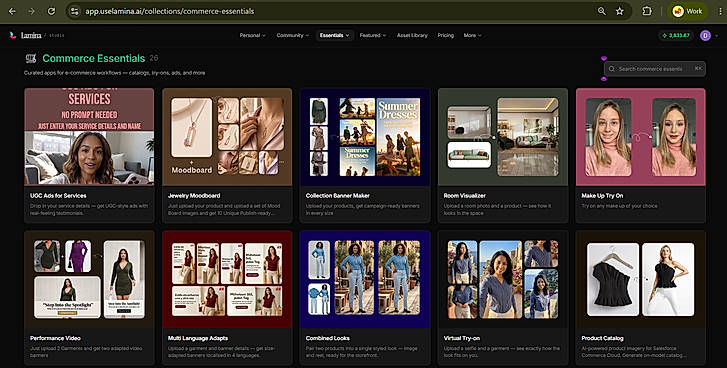Viewport: 727px width, 368px height.
Task: Open the Product Catalog thumbnail
Action: point(641,279)
